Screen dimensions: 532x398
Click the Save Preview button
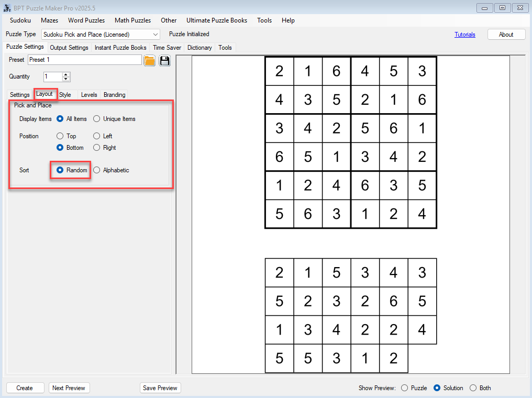click(161, 388)
